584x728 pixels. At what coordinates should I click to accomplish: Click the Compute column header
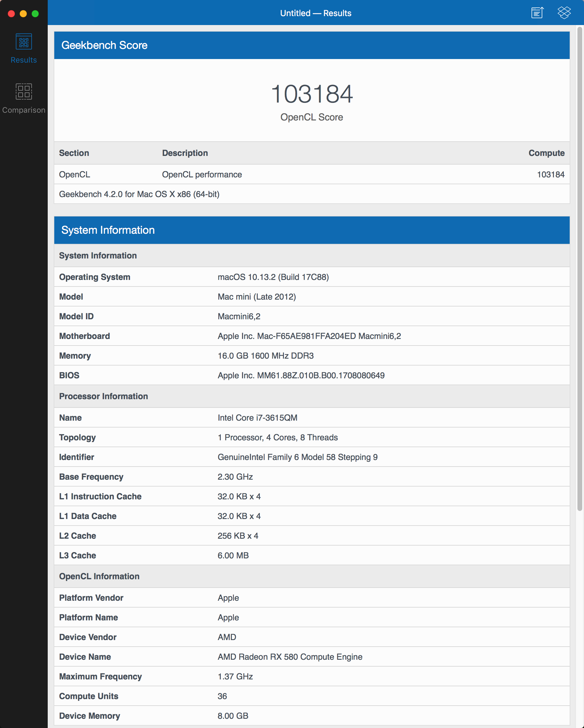(x=546, y=153)
